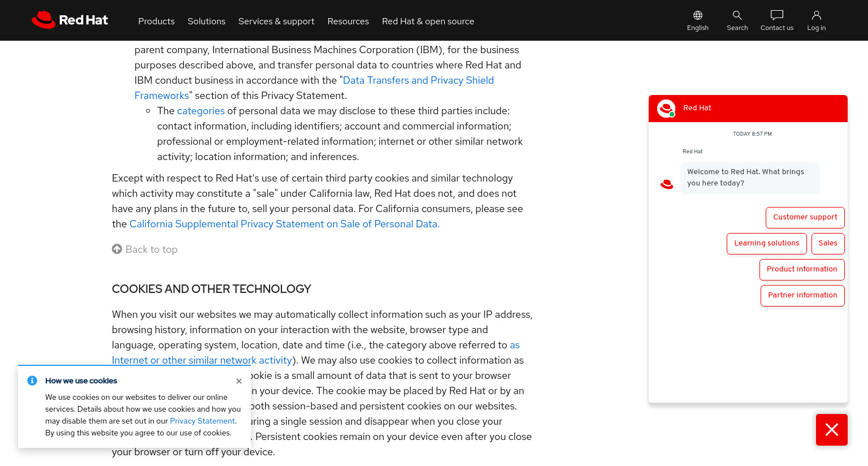Click the TODAY 8:57 PM timestamp
This screenshot has height=466, width=868.
pos(752,134)
